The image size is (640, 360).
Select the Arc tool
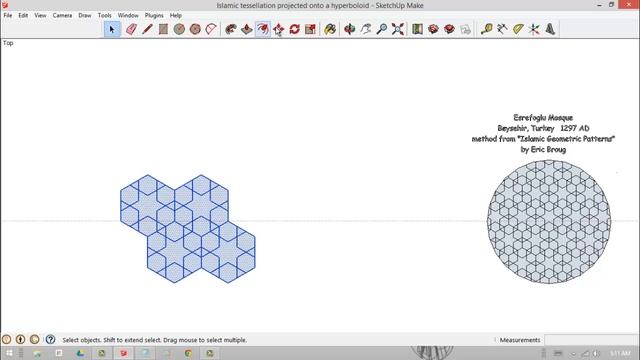click(211, 29)
